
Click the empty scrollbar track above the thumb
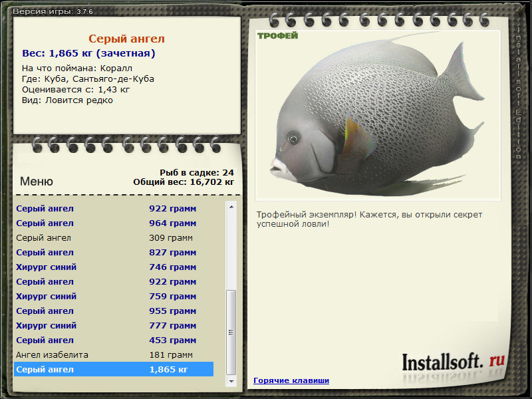coord(231,251)
